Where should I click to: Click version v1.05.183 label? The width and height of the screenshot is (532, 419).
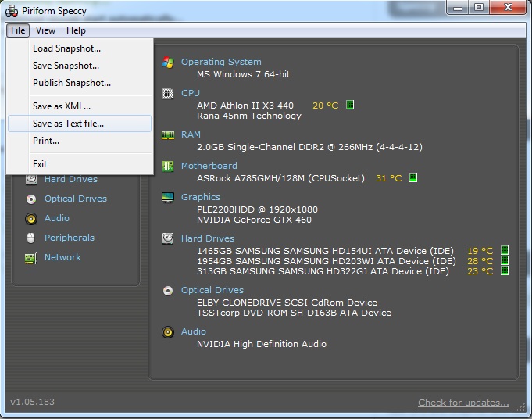(32, 402)
